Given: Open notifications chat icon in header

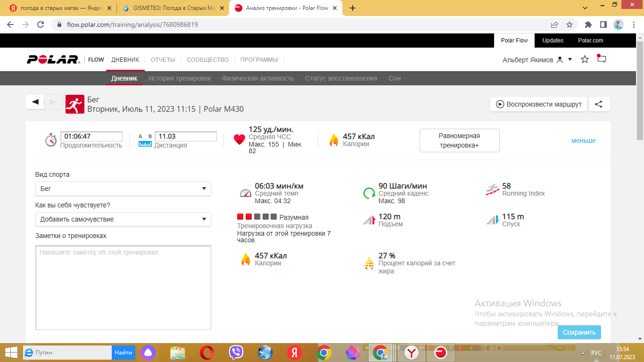Looking at the screenshot, I should (601, 59).
